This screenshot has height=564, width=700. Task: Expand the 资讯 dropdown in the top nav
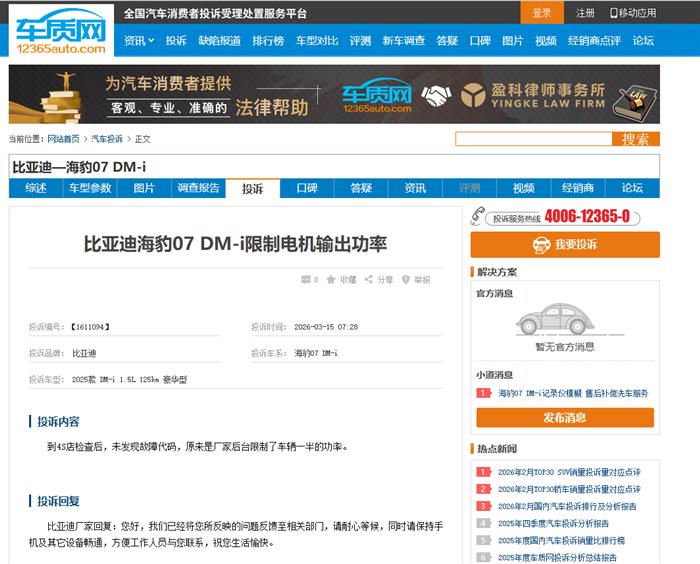tap(139, 41)
